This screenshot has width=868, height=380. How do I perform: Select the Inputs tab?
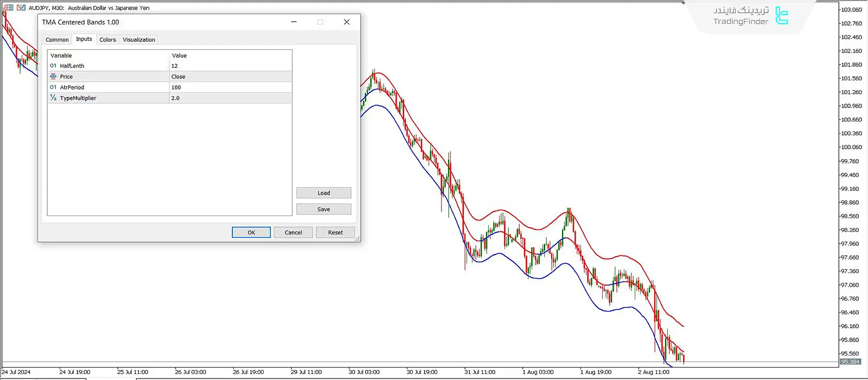84,39
